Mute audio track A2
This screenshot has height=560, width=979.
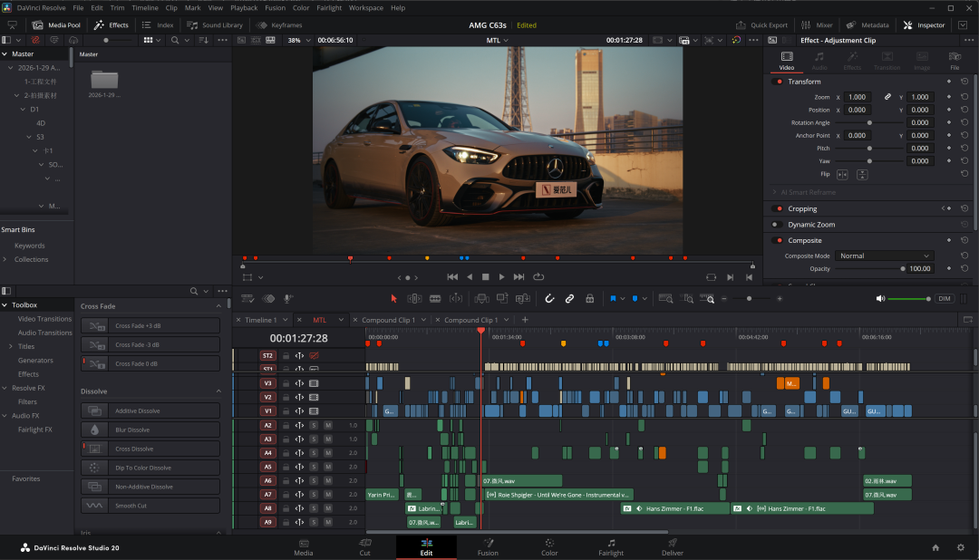pos(328,425)
